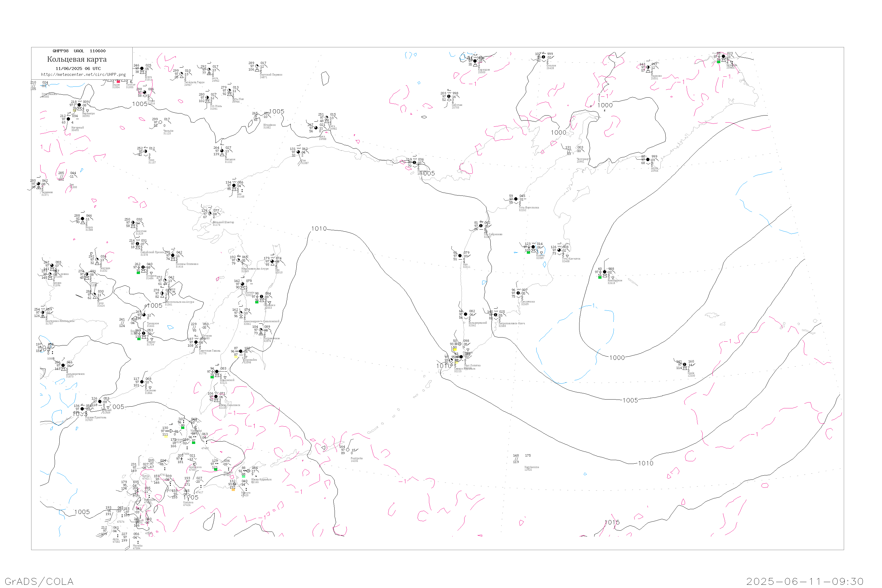Click the Чюльбю empty station circle

tap(161, 122)
